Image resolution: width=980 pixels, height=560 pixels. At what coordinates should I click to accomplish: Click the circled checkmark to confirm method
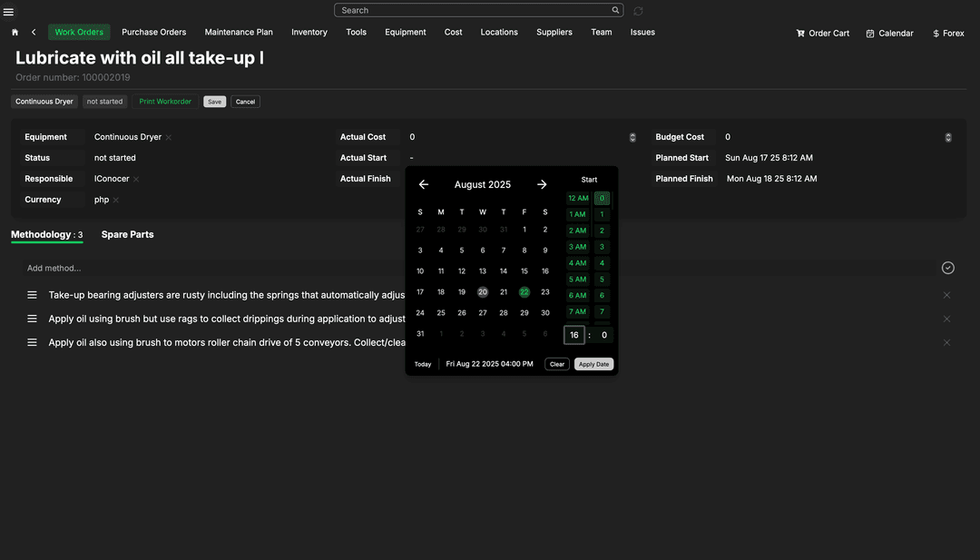click(947, 268)
